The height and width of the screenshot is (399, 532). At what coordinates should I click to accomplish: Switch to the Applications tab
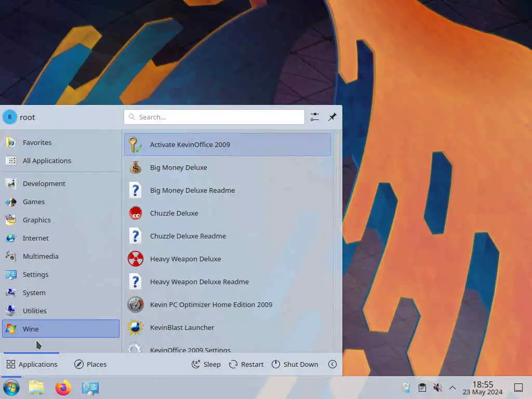pyautogui.click(x=32, y=364)
